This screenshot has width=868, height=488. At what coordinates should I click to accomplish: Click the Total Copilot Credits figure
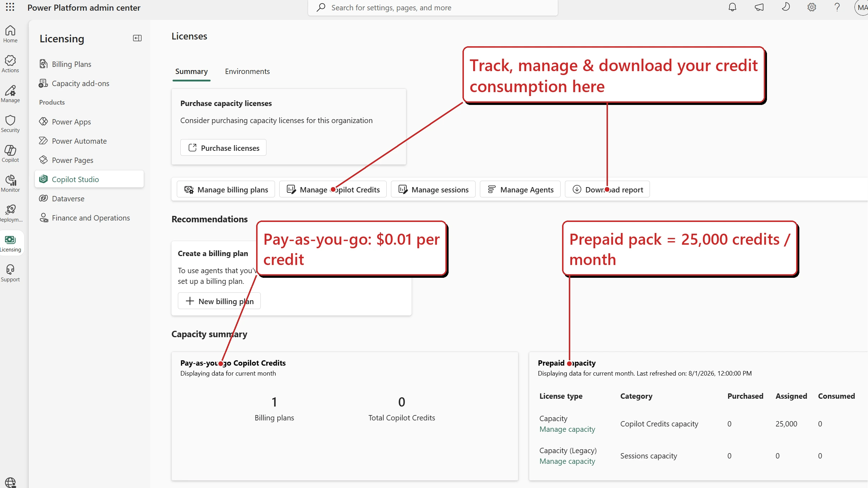402,402
